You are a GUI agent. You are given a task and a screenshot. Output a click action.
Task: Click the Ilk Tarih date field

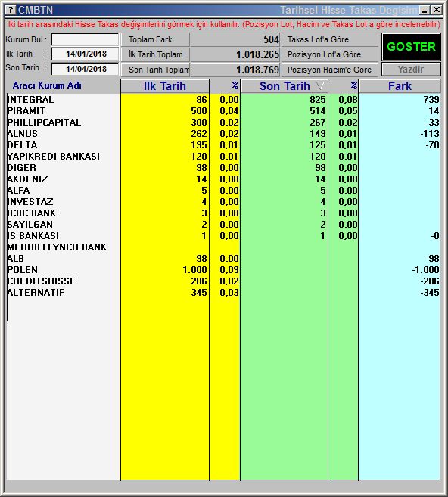[85, 54]
